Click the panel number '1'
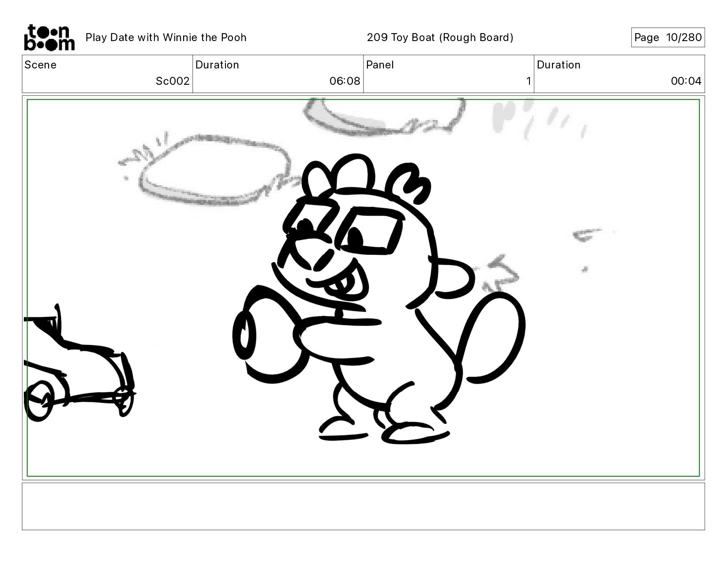This screenshot has height=563, width=728. click(528, 81)
